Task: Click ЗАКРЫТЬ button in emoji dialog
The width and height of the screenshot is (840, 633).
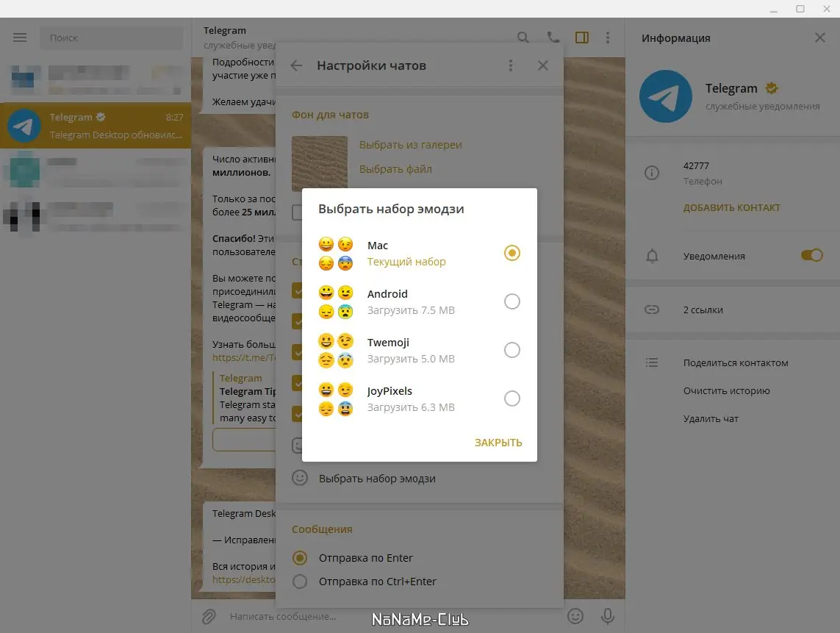Action: [498, 443]
